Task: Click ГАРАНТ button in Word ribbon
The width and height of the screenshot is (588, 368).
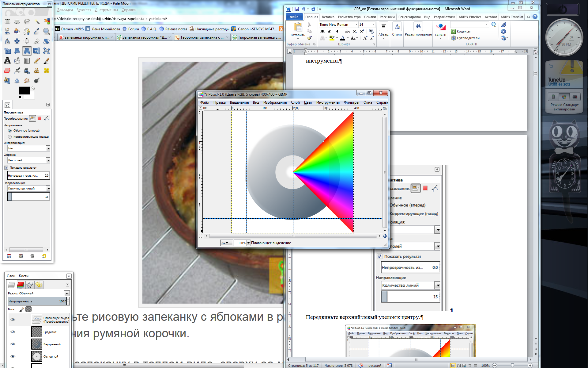Action: pyautogui.click(x=441, y=30)
